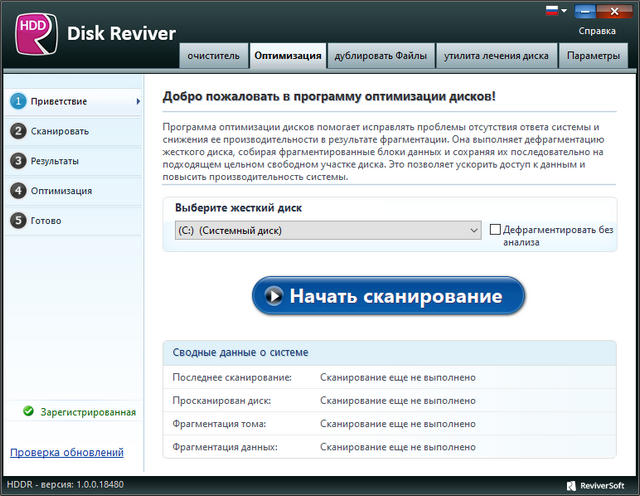
Task: Click step 3 number icon for Результаты
Action: 17,161
